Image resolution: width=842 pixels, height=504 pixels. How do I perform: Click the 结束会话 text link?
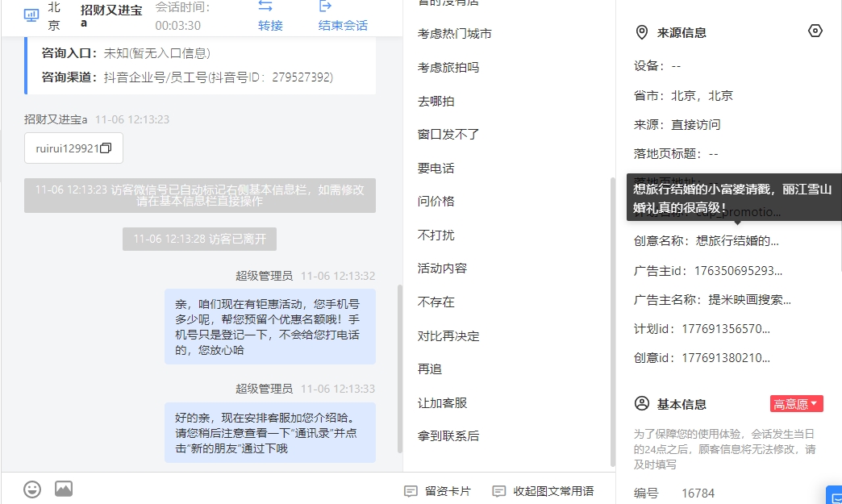pos(343,25)
